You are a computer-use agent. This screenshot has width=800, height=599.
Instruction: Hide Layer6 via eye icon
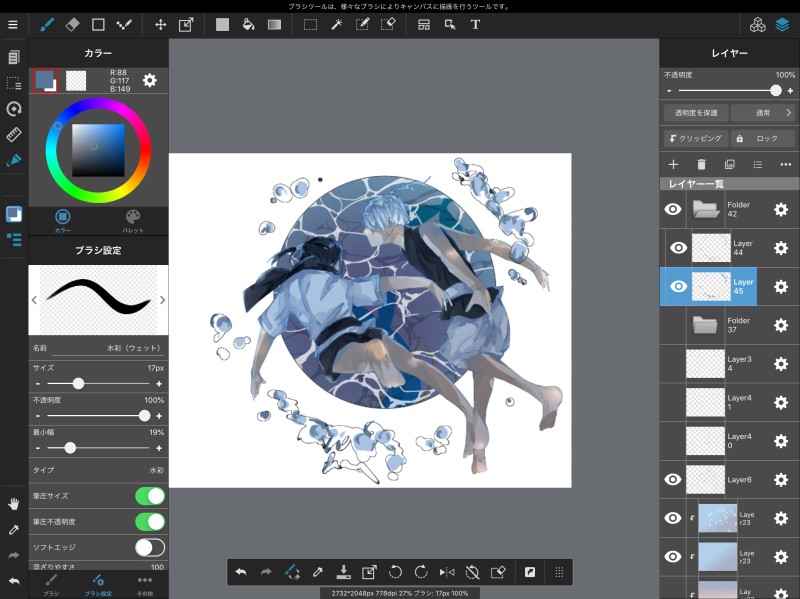[673, 479]
